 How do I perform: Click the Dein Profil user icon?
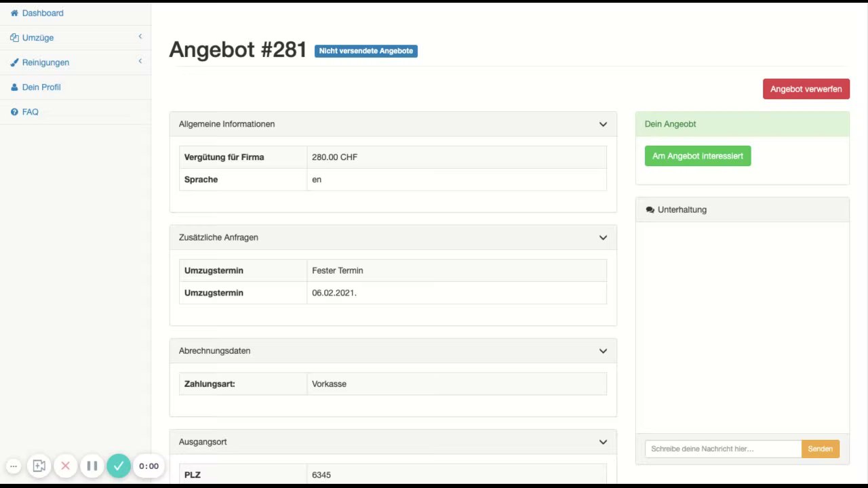click(14, 87)
